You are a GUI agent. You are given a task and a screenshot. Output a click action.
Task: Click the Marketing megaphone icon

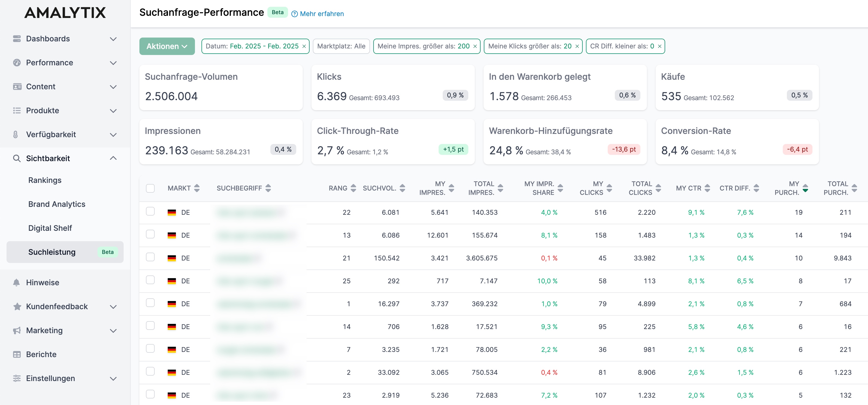(17, 330)
